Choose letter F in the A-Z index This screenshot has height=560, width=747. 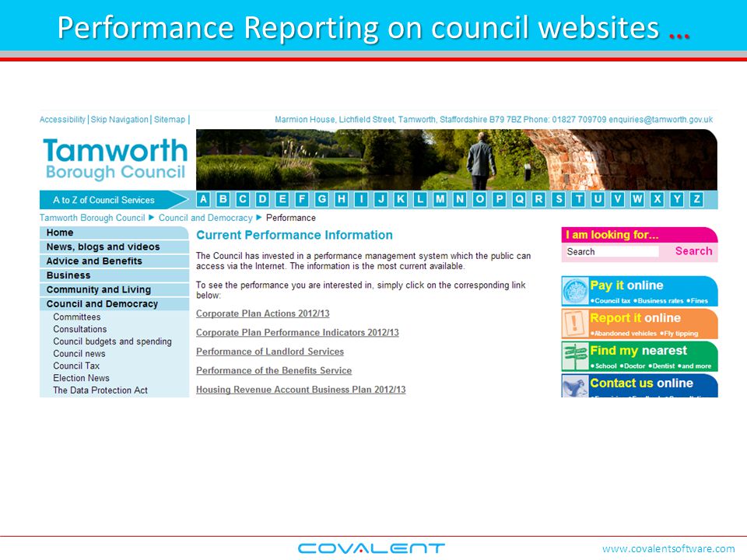point(302,199)
